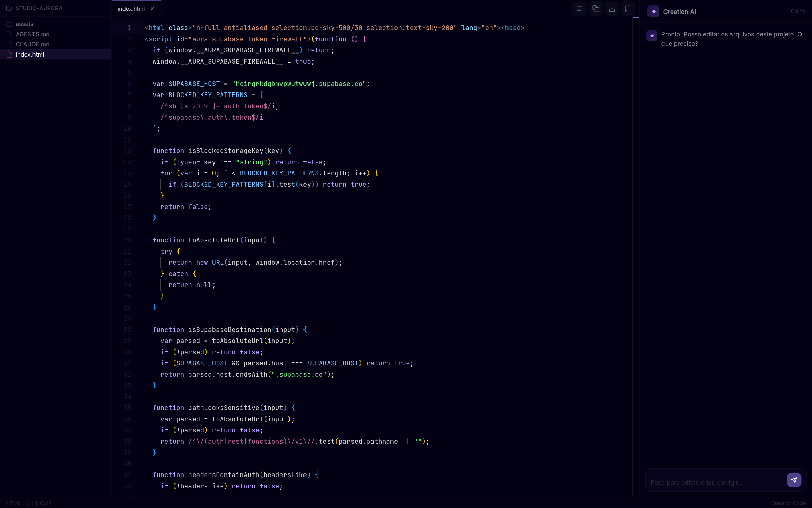812x508 pixels.
Task: Click the Creation AI star logo
Action: tap(653, 12)
